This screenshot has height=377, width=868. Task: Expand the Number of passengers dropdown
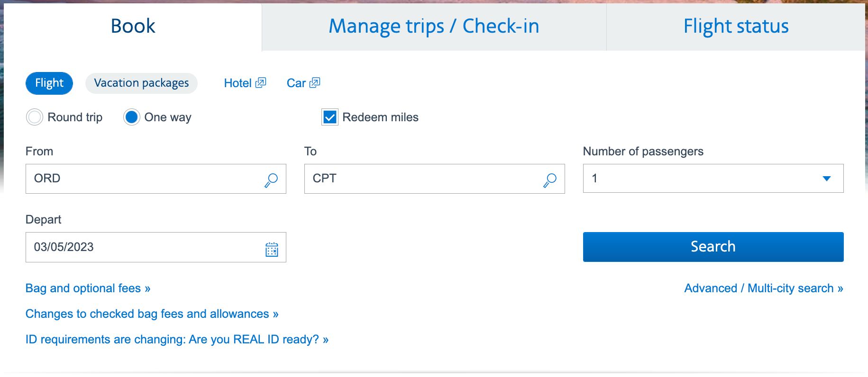(x=827, y=179)
